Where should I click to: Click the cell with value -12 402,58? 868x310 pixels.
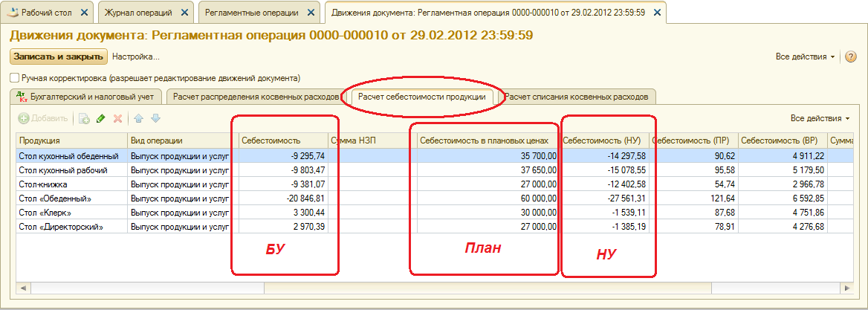coord(604,184)
